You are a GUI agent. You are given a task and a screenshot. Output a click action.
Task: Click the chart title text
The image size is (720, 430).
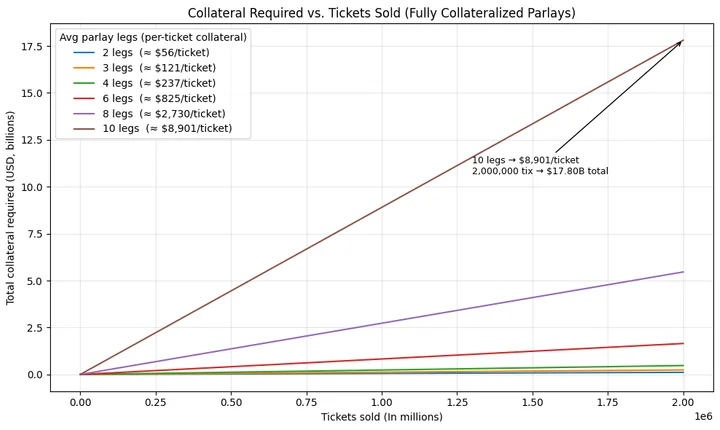point(382,13)
